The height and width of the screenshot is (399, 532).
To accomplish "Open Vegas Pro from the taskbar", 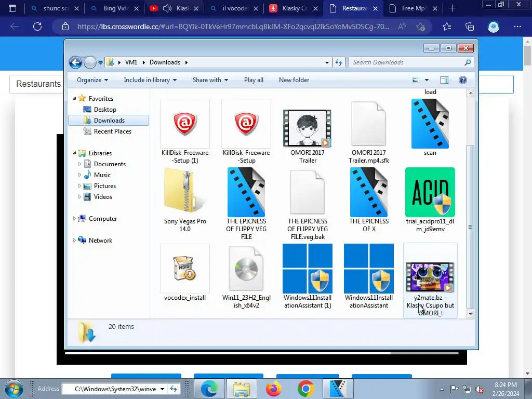I will point(338,389).
